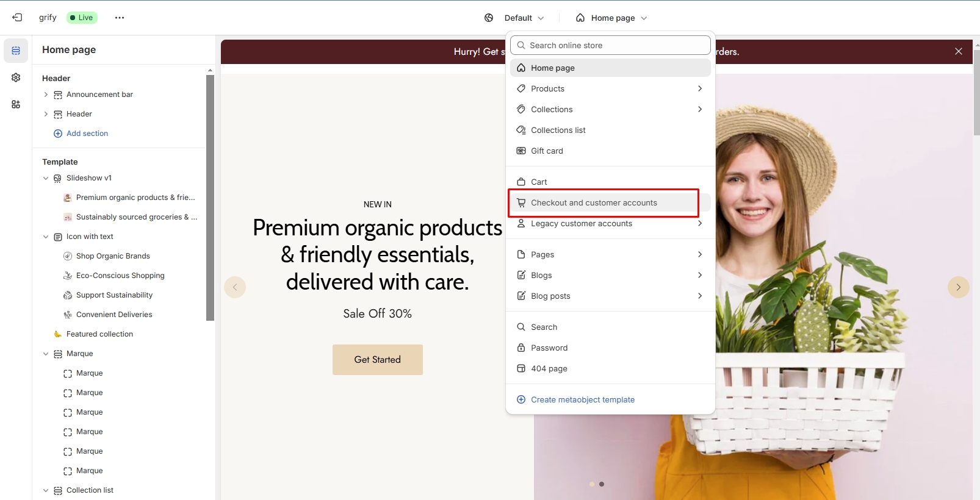Open the three-dots more actions menu

(x=120, y=18)
